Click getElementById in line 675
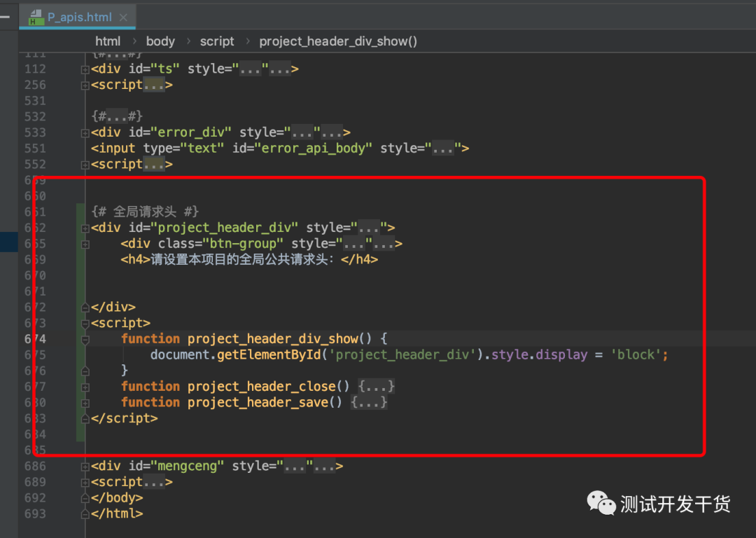Viewport: 756px width, 538px height. 269,354
